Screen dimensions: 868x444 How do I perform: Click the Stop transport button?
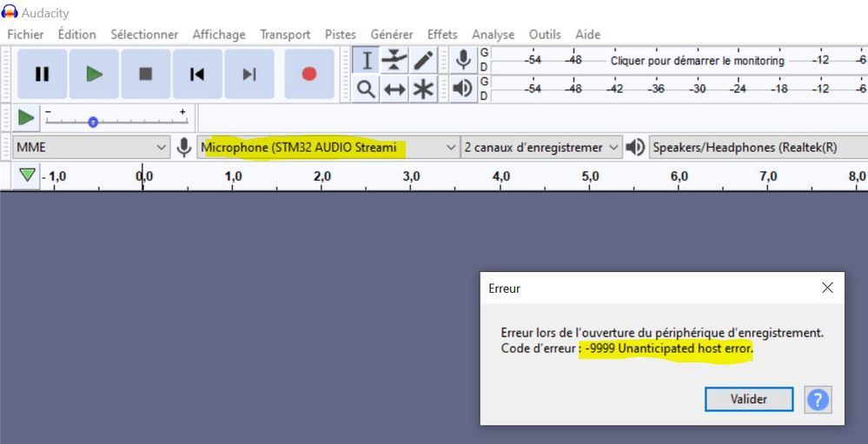coord(146,74)
